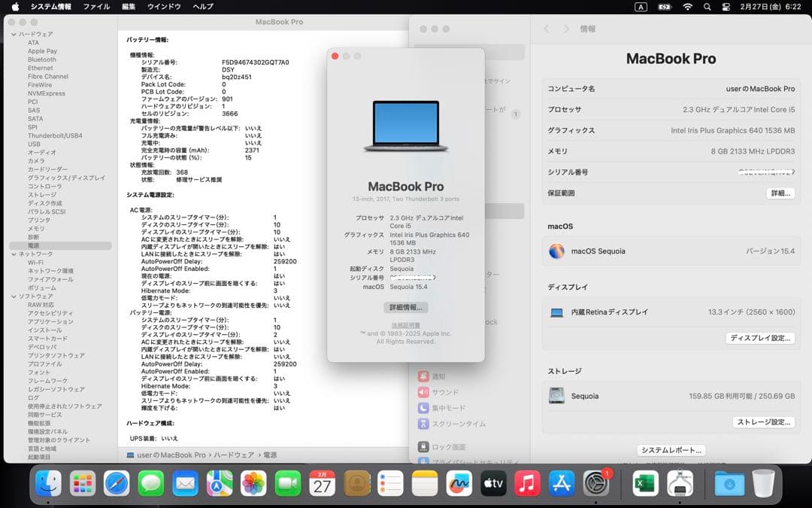Collapse the ハードウェア section in sidebar
The height and width of the screenshot is (508, 812).
14,34
